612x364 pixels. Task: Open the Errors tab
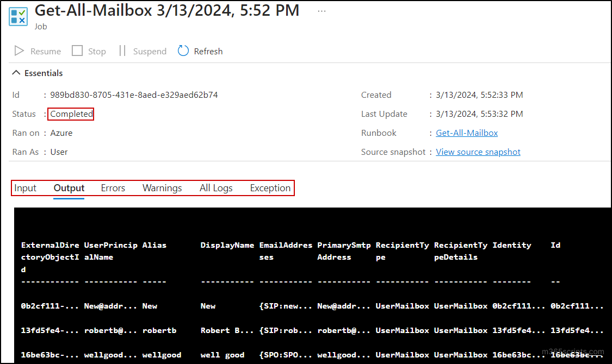pyautogui.click(x=113, y=187)
